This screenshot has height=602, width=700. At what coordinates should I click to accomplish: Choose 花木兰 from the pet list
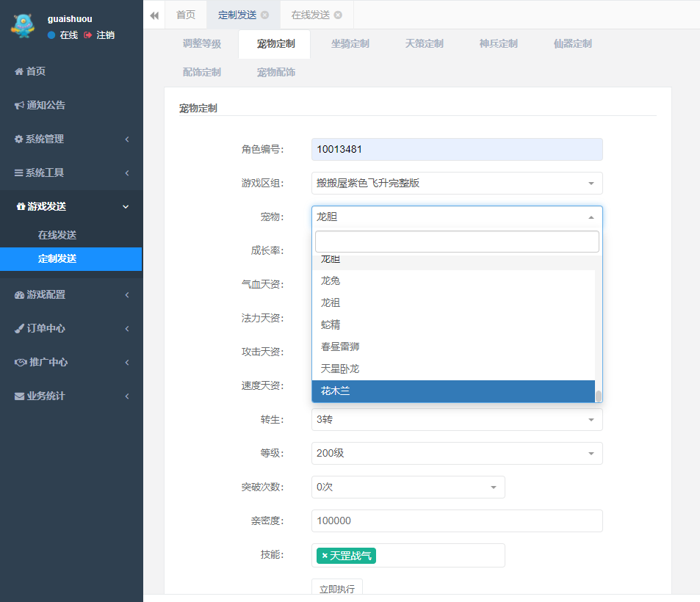coord(452,391)
